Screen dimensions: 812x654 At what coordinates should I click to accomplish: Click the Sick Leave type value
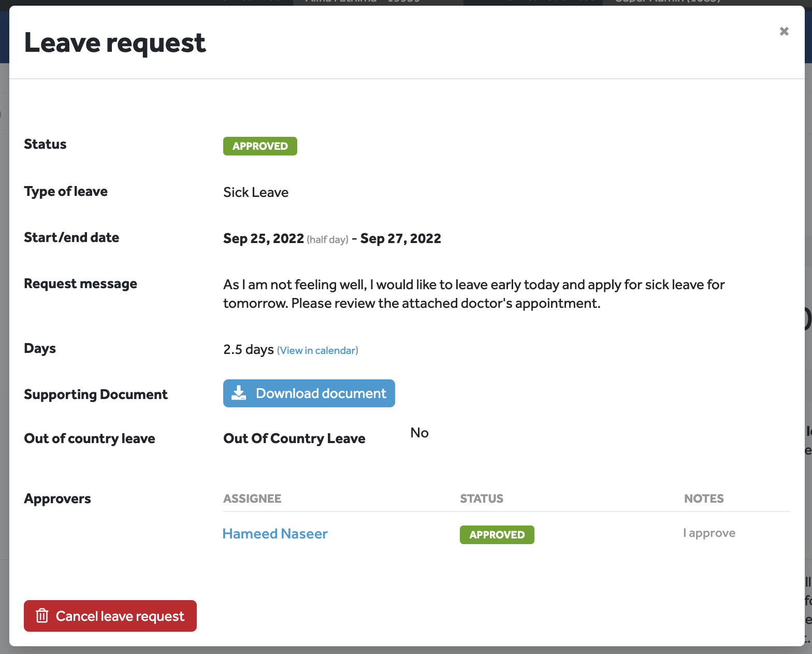pos(256,192)
